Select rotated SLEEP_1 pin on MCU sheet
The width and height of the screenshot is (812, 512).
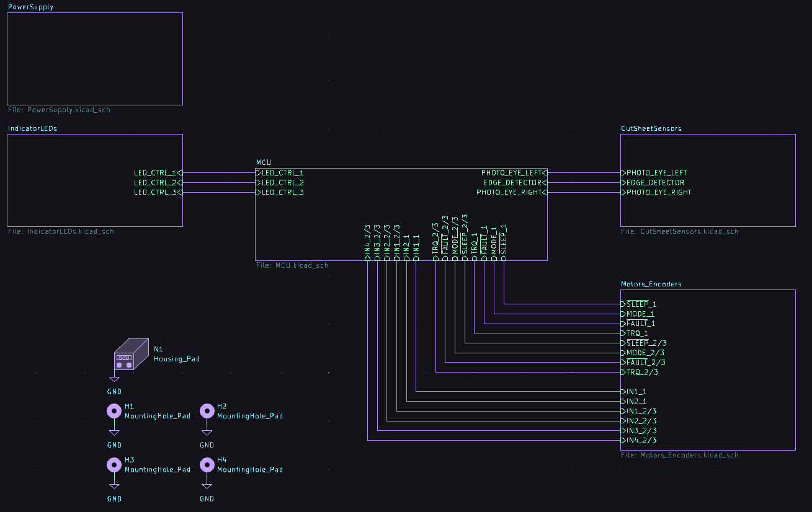(503, 242)
